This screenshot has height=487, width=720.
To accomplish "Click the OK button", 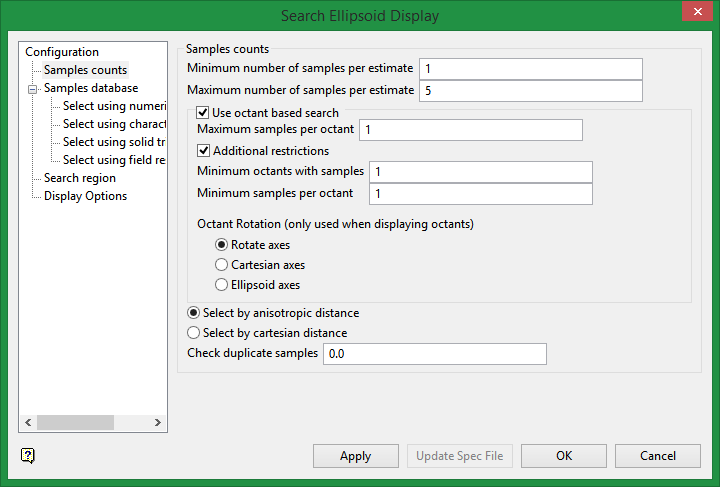I will (x=564, y=456).
